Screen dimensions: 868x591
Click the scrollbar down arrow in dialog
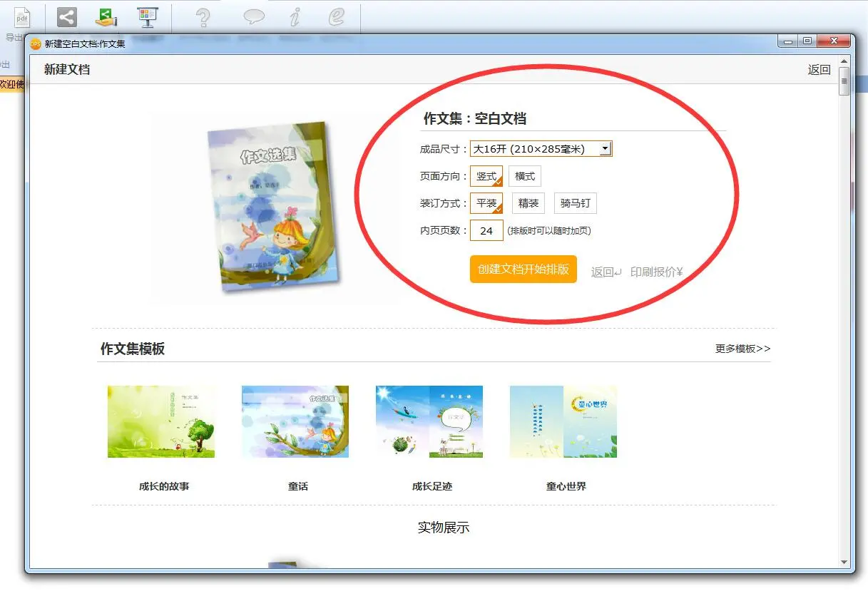844,562
